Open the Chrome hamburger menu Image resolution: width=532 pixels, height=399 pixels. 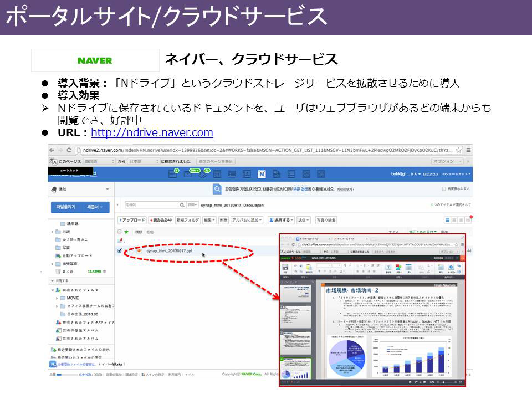pos(468,150)
